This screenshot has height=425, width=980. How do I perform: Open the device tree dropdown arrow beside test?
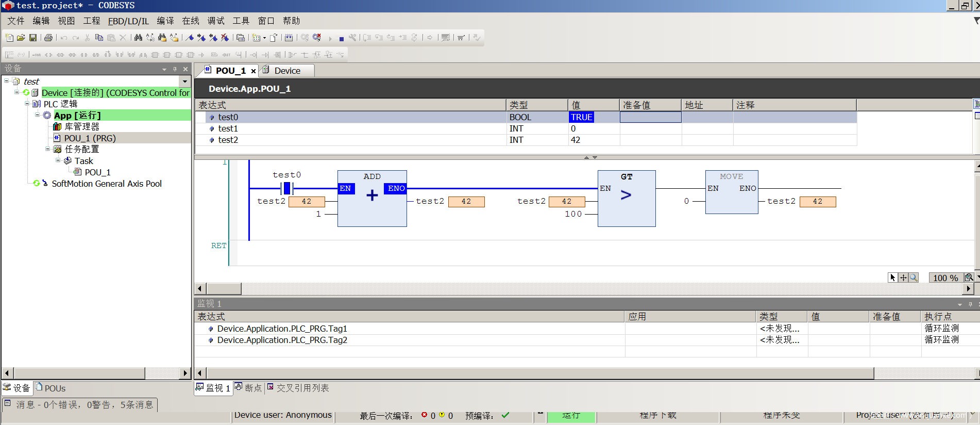point(185,81)
